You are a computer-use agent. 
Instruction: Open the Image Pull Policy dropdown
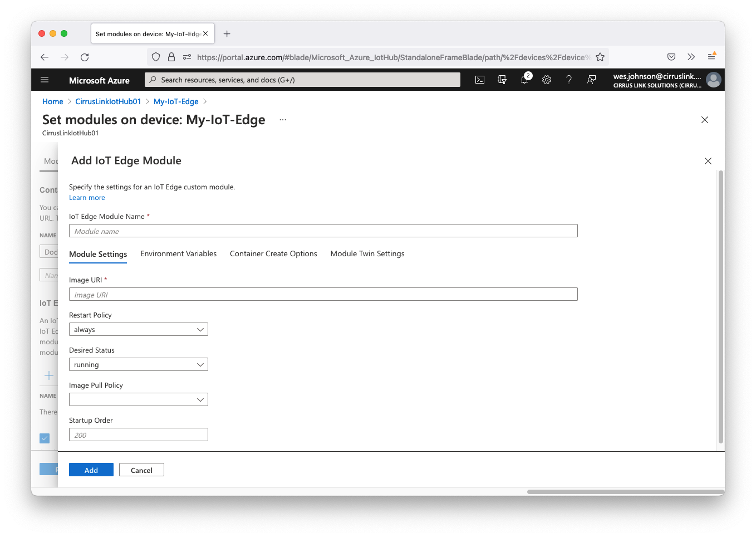point(139,399)
